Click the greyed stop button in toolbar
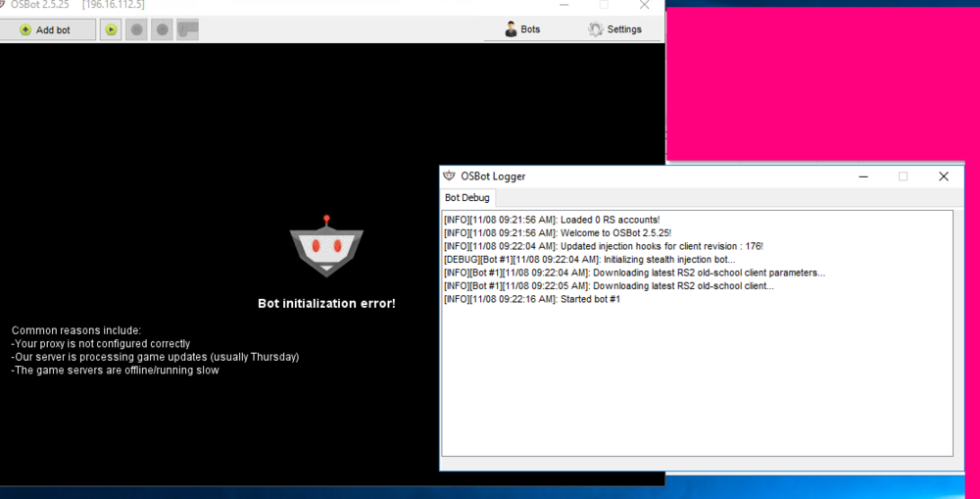Viewport: 980px width, 499px height. tap(162, 29)
